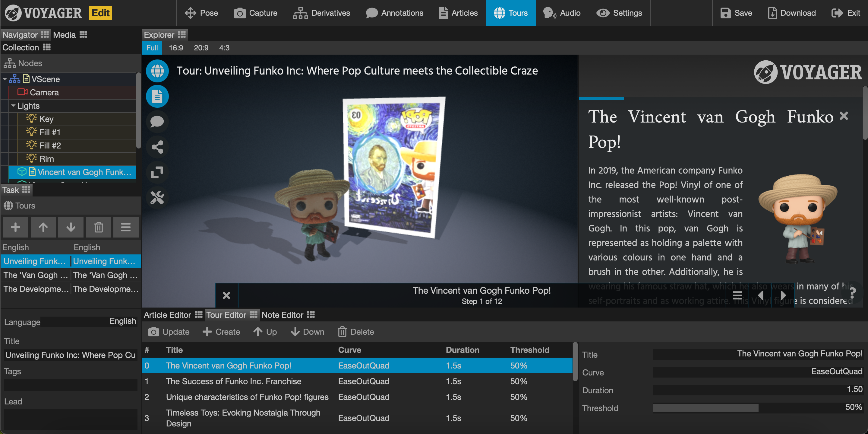Click the article reader document icon
The height and width of the screenshot is (434, 868).
tap(157, 97)
